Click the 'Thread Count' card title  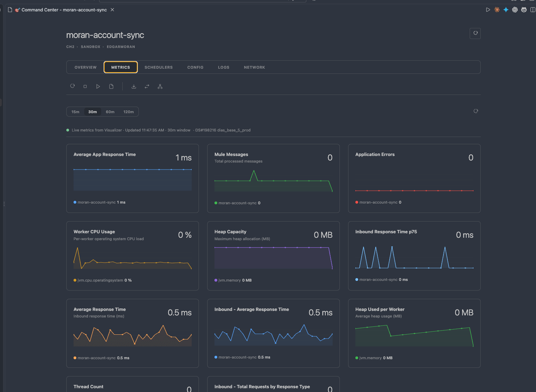(88, 387)
